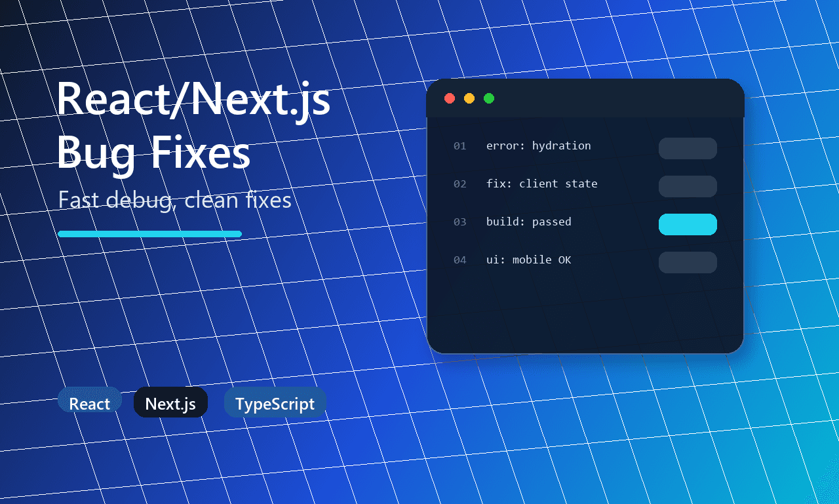Click line number 01

tap(460, 146)
